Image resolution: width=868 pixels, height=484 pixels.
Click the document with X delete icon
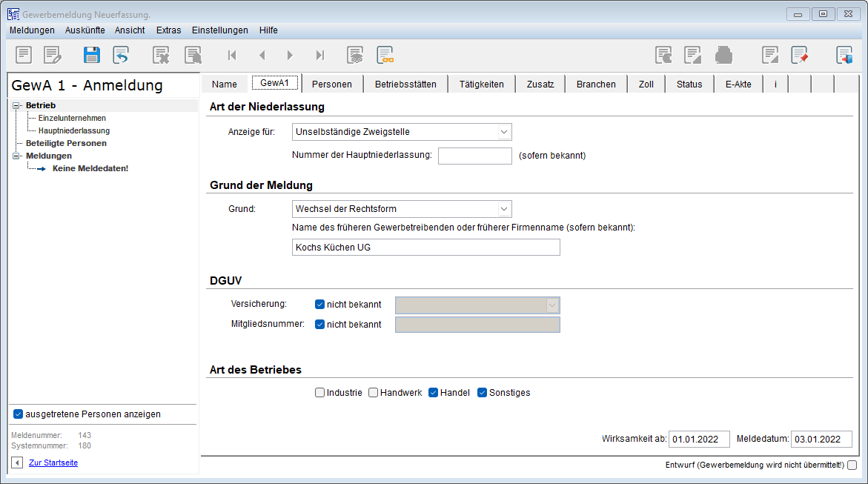point(161,55)
